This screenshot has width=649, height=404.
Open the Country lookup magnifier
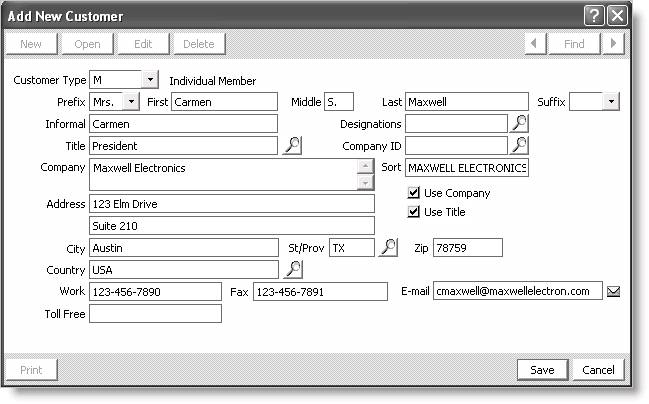pyautogui.click(x=293, y=269)
